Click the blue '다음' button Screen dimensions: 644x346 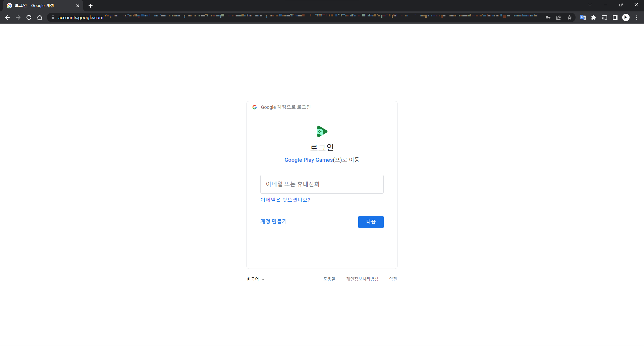pos(371,222)
